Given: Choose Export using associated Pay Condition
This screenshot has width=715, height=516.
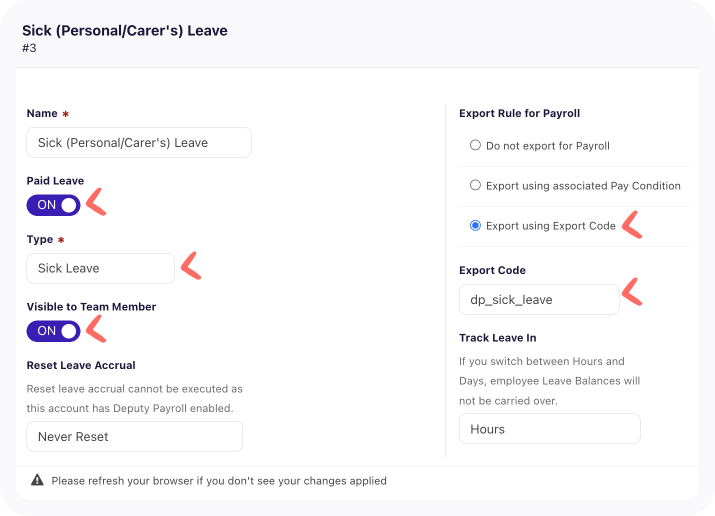Looking at the screenshot, I should coord(475,185).
